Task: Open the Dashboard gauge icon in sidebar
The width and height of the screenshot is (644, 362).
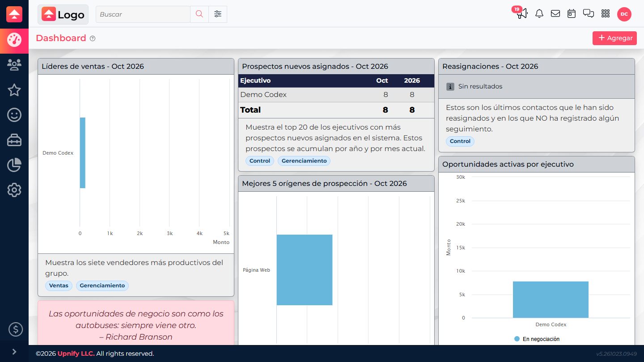Action: [x=14, y=40]
